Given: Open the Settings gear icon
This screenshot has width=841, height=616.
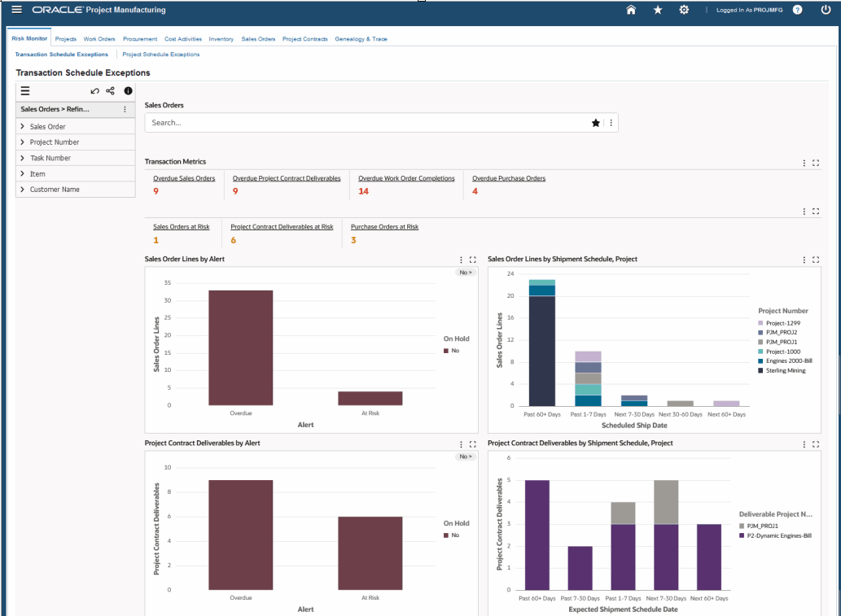Looking at the screenshot, I should 684,10.
